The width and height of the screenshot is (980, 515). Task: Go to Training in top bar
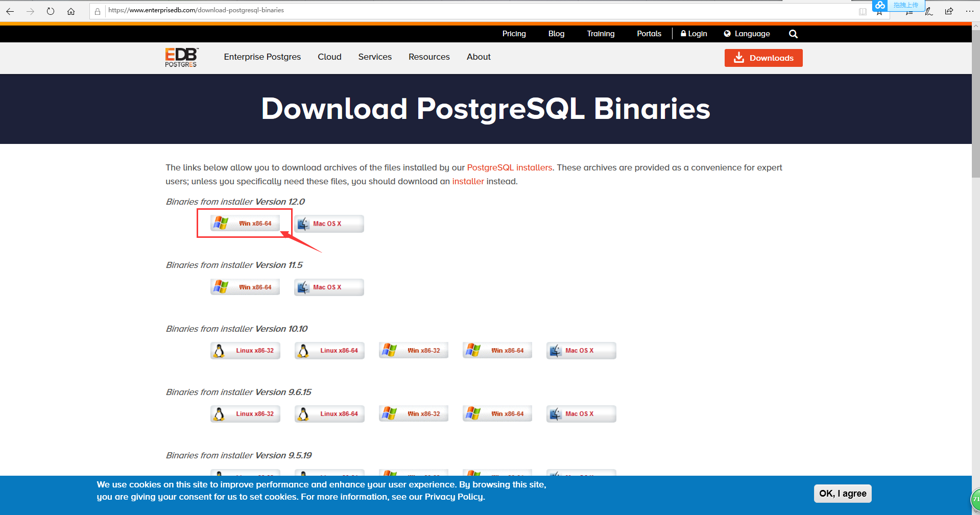tap(601, 34)
